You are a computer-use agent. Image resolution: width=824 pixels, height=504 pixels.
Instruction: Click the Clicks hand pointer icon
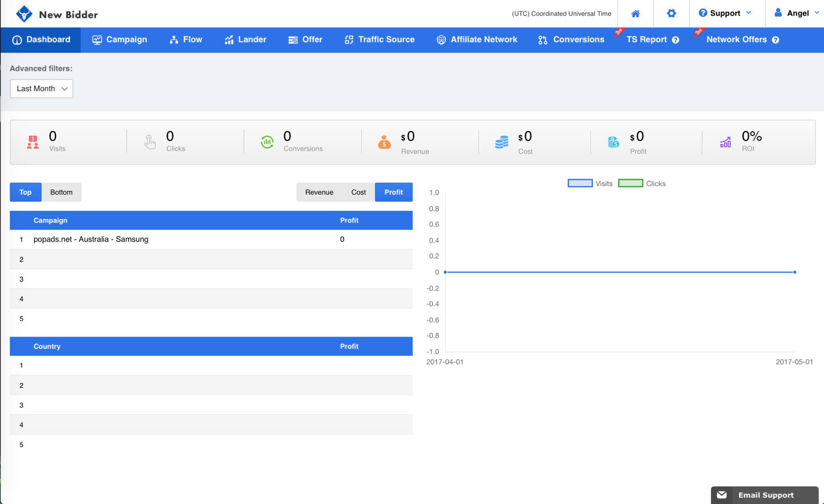coord(150,142)
